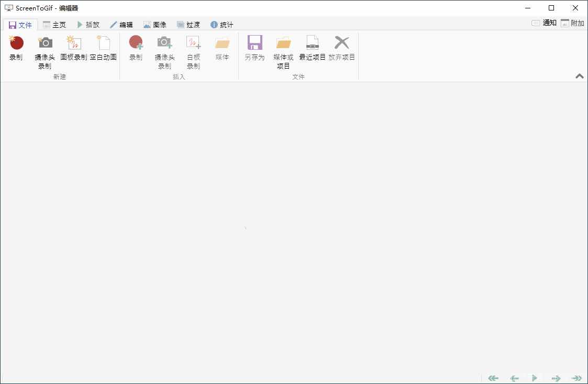Screen dimensions: 588x384
Task: Switch to the 主页 ribbon tab
Action: (x=54, y=25)
